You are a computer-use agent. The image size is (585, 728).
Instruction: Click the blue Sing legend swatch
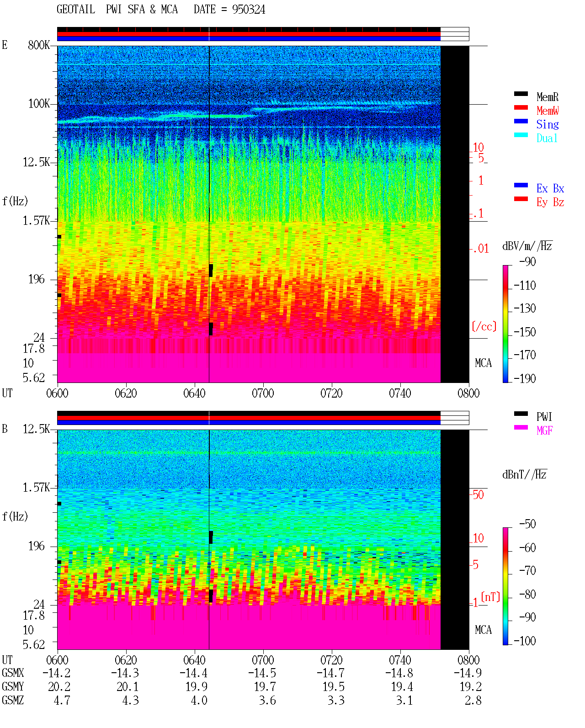pos(521,121)
